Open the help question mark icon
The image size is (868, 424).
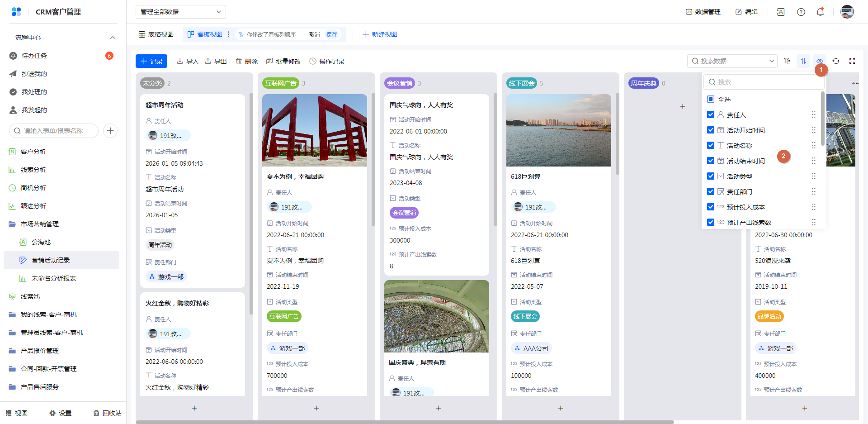(801, 12)
